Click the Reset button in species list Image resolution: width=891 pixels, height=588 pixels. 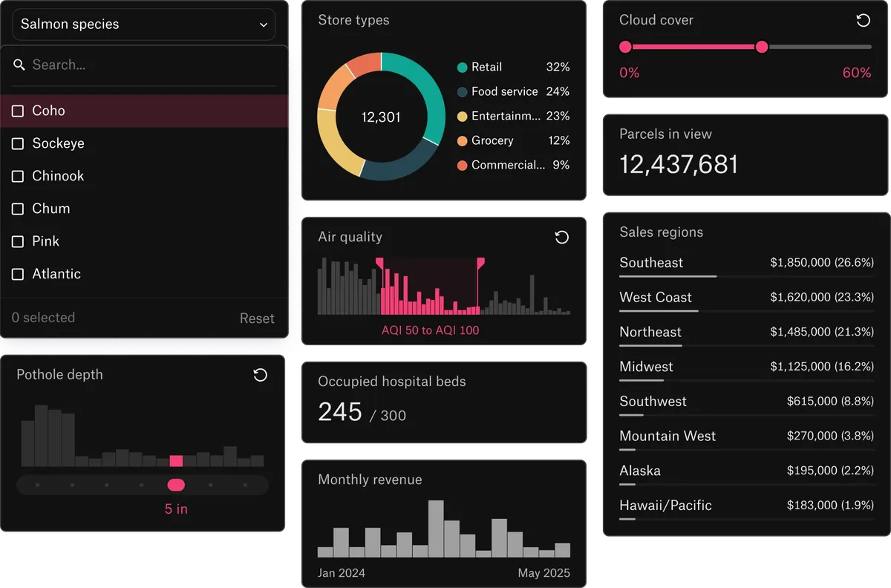257,318
